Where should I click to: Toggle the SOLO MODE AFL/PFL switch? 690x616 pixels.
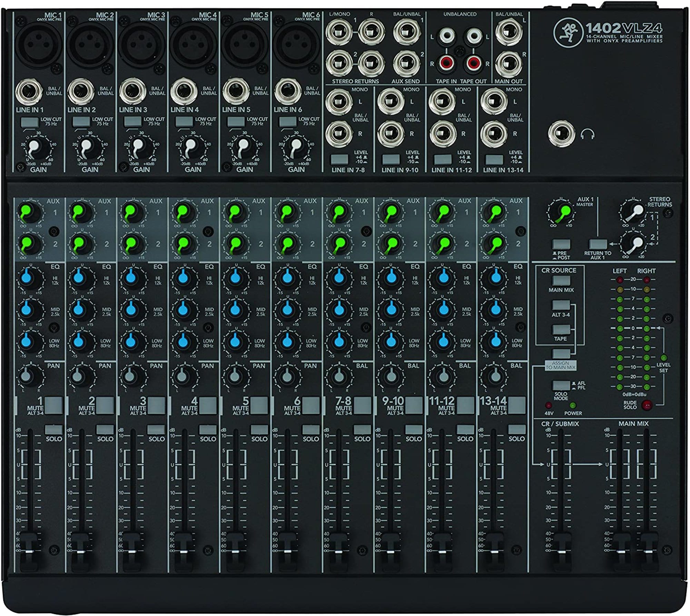tap(561, 385)
